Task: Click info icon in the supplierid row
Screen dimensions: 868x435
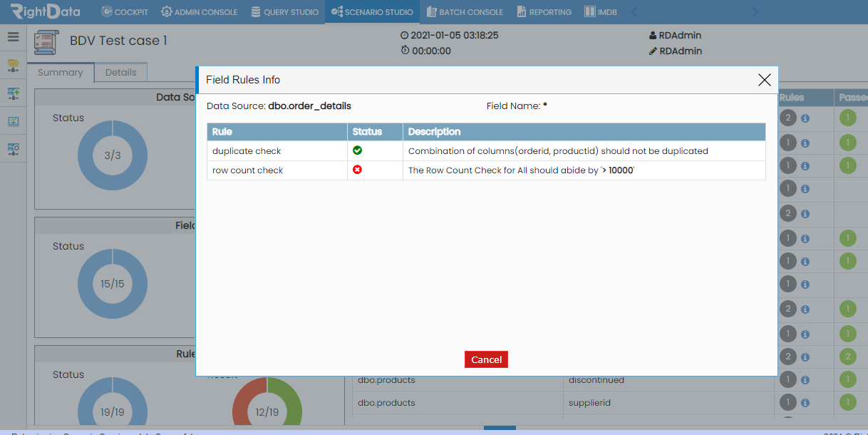Action: point(805,402)
